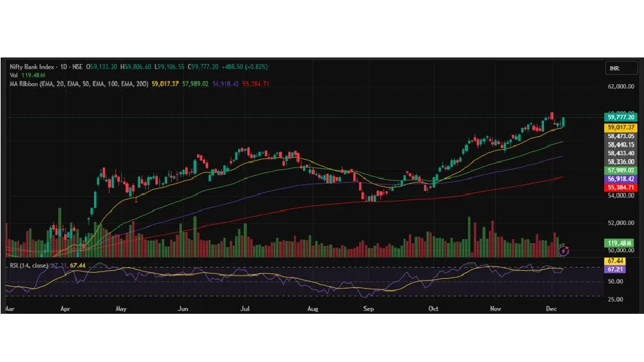Click the +488.50 (+0.82%) change value
The height and width of the screenshot is (362, 644).
245,67
